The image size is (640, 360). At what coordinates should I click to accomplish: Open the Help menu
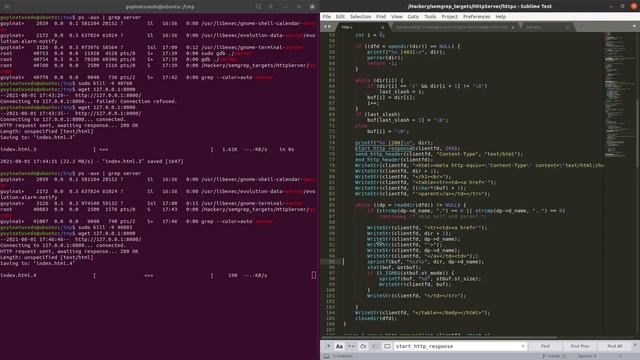pyautogui.click(x=500, y=17)
